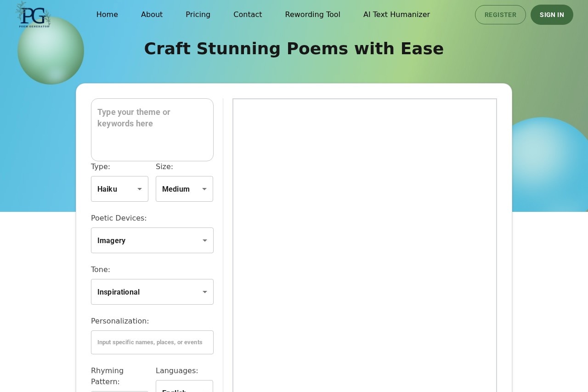Screen dimensions: 588x392
Task: Click the chevron on the Imagery selector
Action: [x=204, y=240]
